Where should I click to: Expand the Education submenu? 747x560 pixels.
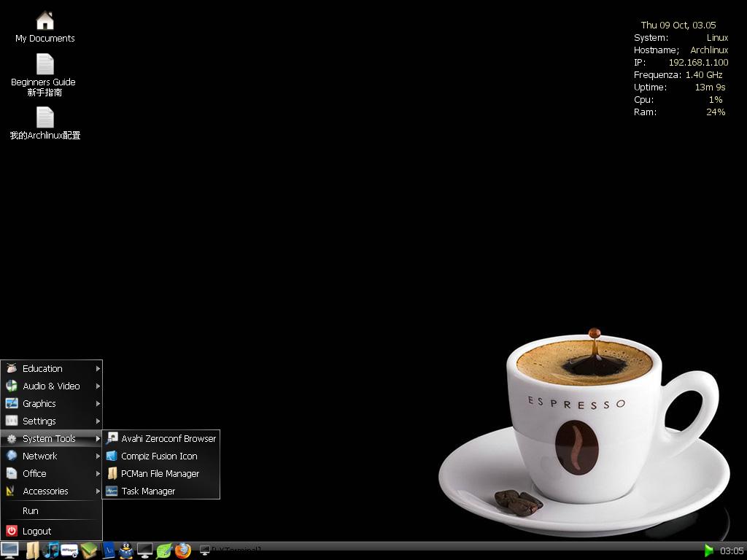click(x=52, y=368)
